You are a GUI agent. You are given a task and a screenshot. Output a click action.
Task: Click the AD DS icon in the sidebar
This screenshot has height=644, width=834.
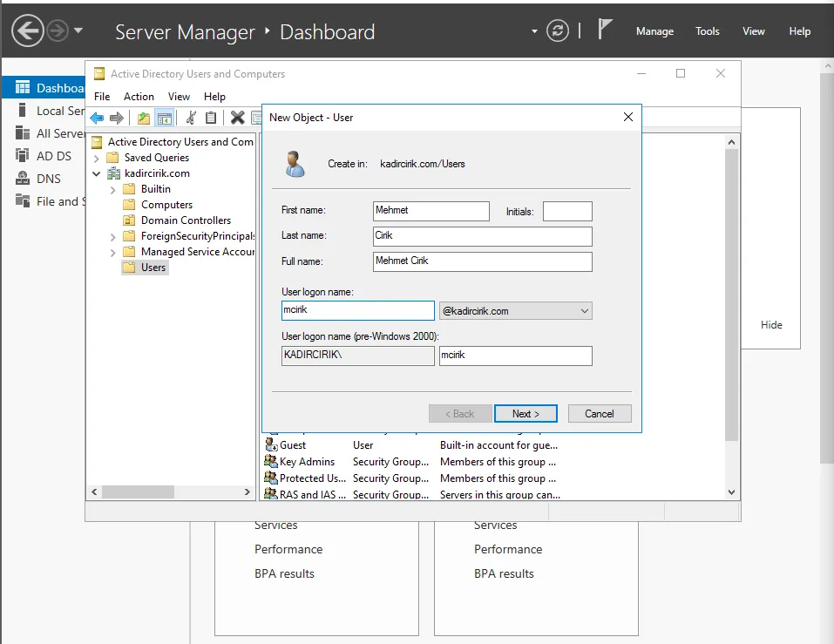click(23, 155)
